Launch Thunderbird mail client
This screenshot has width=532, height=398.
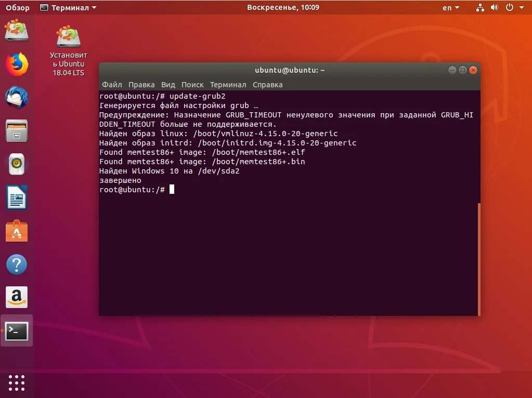(x=17, y=98)
